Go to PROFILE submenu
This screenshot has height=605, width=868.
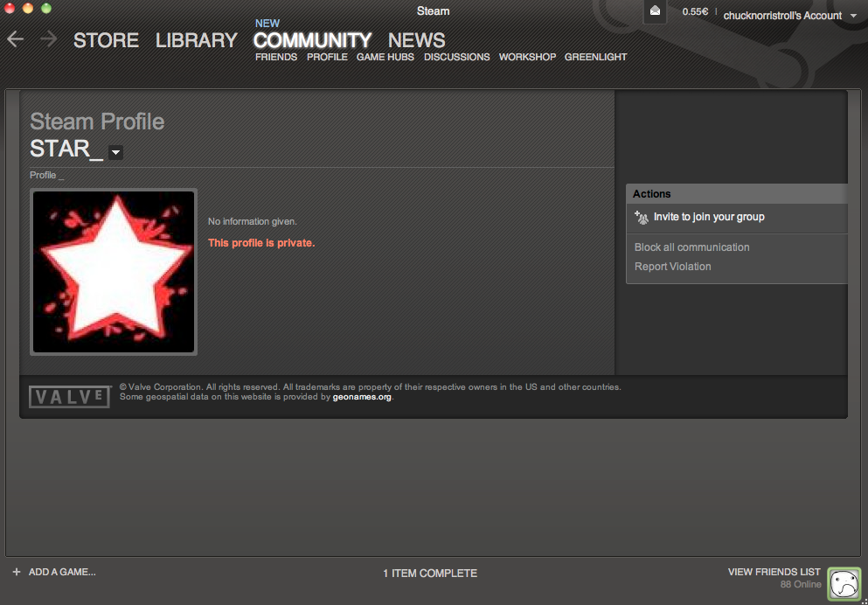point(327,57)
